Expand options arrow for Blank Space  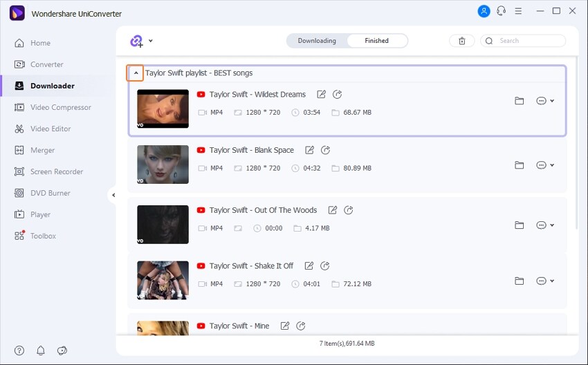(552, 165)
